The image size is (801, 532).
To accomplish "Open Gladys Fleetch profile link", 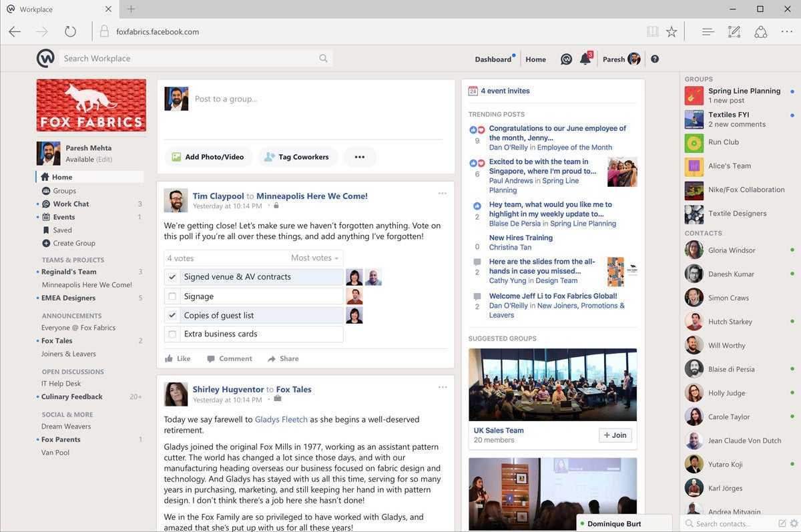I will (x=281, y=420).
